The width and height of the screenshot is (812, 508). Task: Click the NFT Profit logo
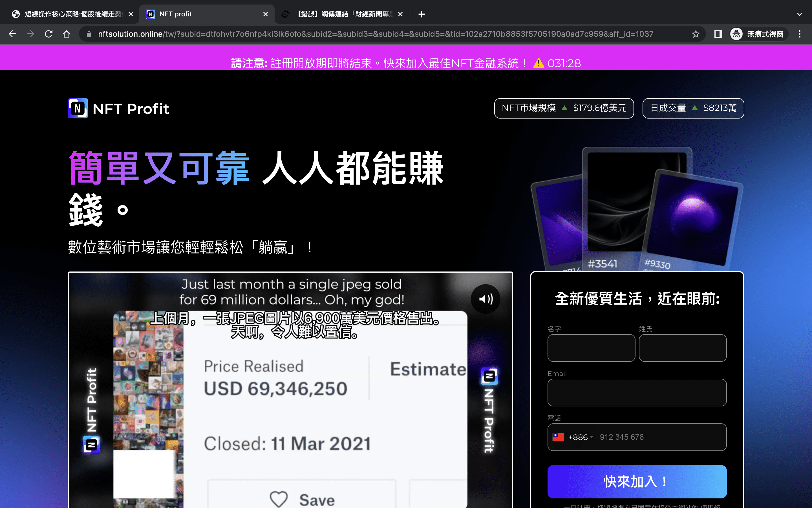[118, 108]
